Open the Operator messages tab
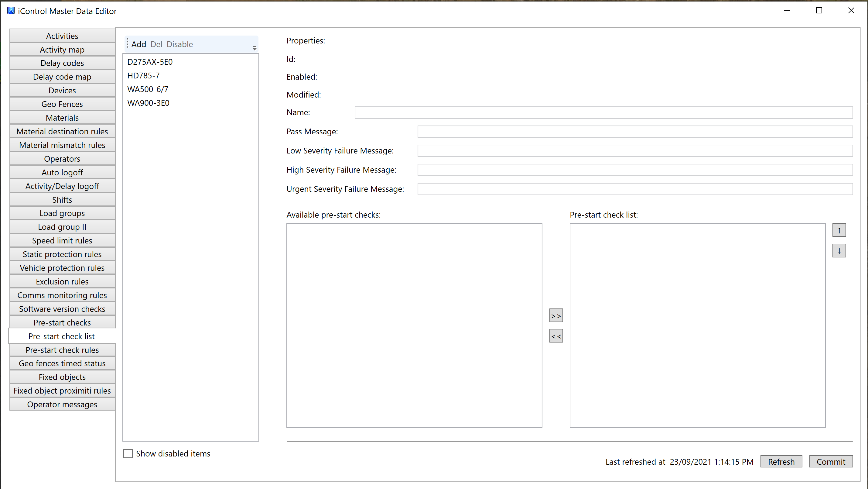The width and height of the screenshot is (868, 489). 62,404
